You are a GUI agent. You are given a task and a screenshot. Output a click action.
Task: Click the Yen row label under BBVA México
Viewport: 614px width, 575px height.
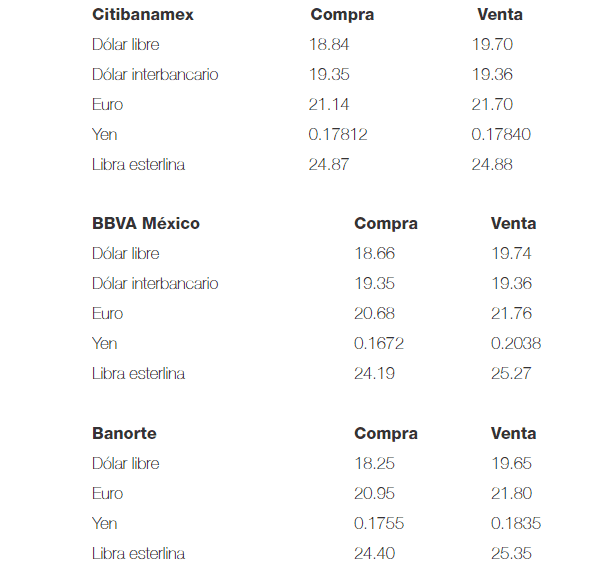click(x=105, y=344)
